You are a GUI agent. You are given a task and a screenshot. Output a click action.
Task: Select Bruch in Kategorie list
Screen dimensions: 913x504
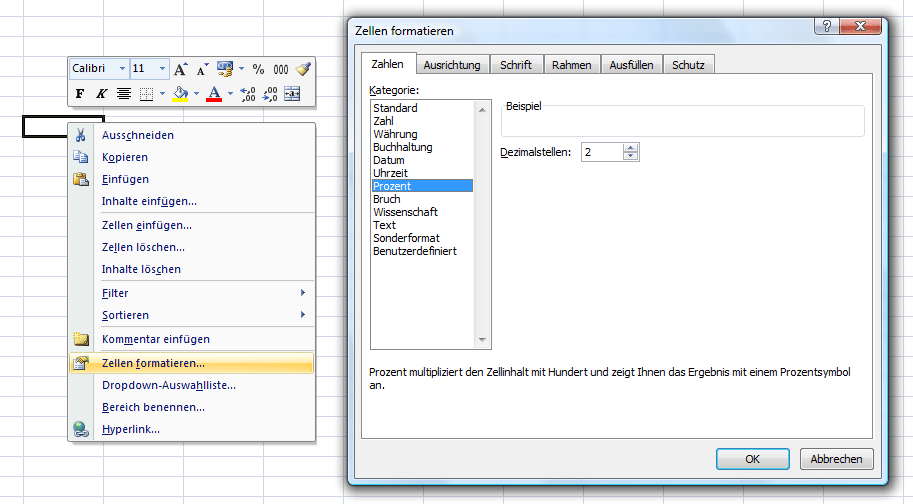pos(422,199)
